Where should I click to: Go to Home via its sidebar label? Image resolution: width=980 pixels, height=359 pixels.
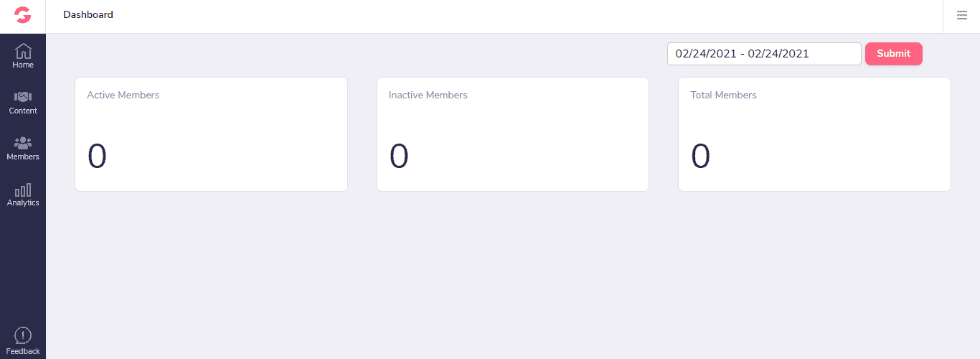(23, 65)
